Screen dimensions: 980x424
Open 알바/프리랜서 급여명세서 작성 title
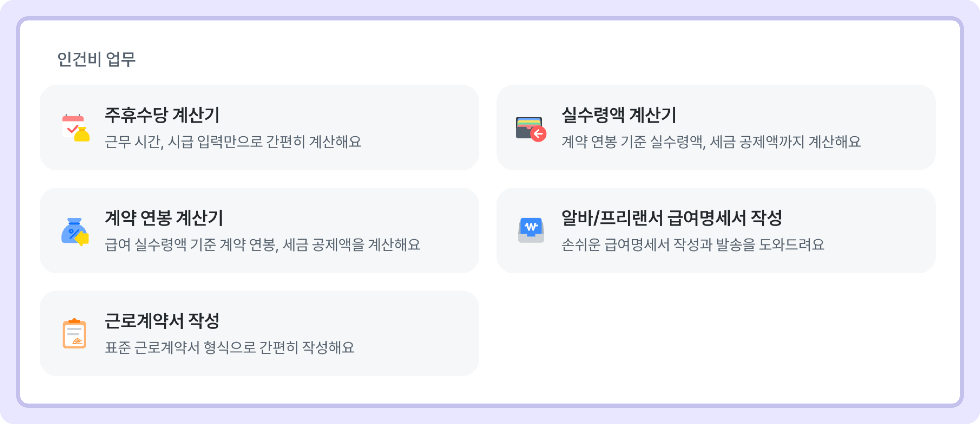[671, 218]
